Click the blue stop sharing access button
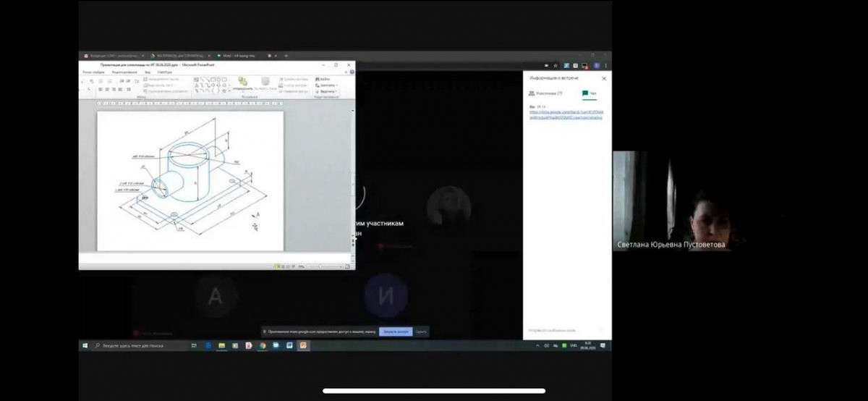Viewport: 868px width, 401px height. click(x=396, y=332)
